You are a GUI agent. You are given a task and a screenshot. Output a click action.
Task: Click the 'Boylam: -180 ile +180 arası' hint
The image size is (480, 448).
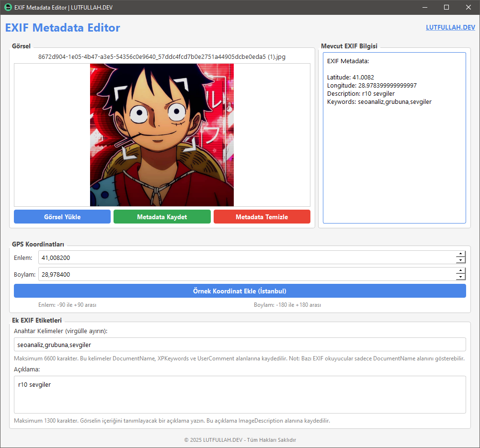point(287,305)
